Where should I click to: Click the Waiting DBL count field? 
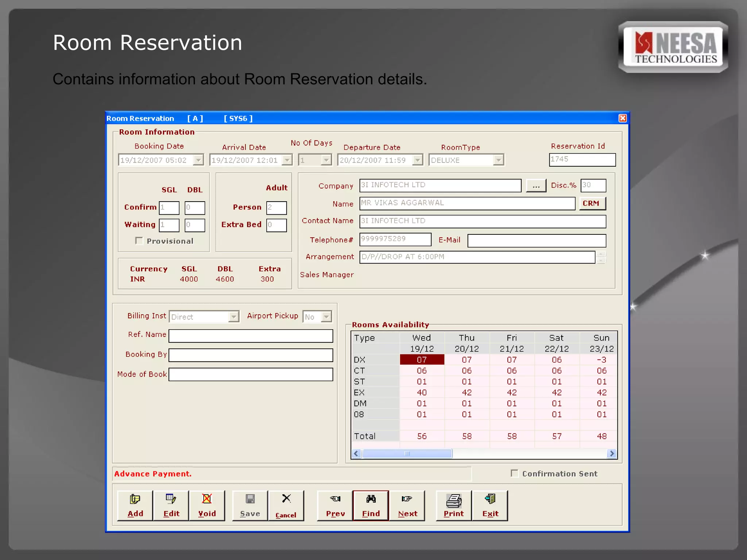tap(195, 225)
